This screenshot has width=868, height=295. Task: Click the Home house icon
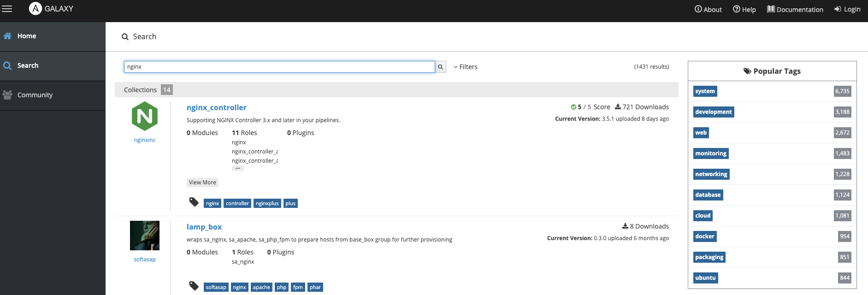click(x=7, y=36)
